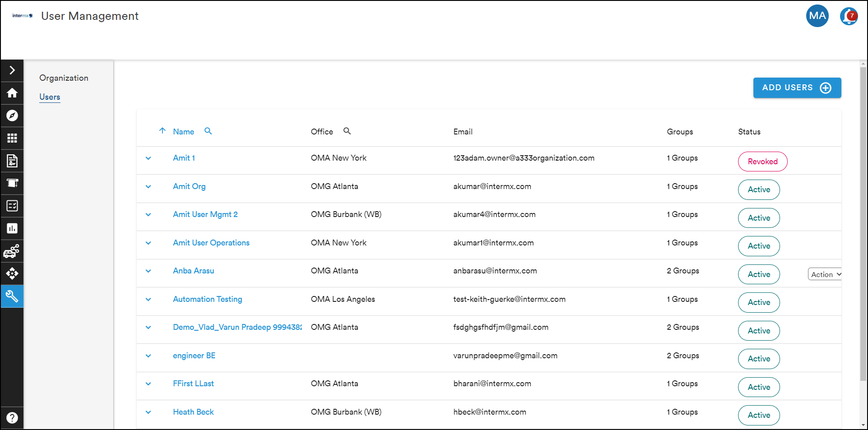
Task: Expand the Amit User Operations row
Action: click(x=148, y=243)
